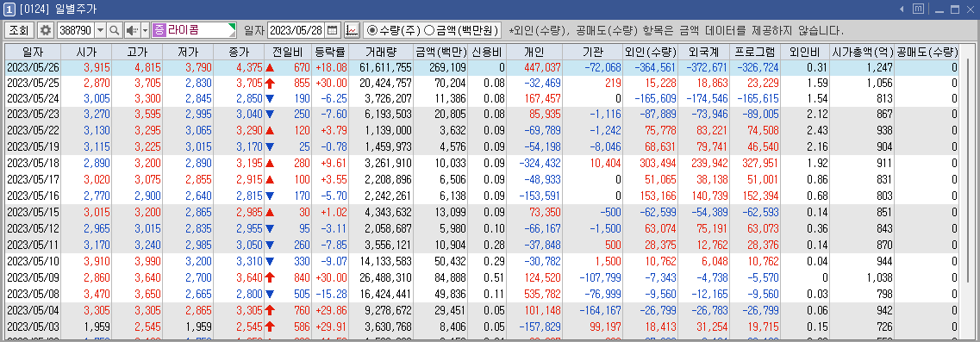Click the 기관 column header
The height and width of the screenshot is (342, 980).
[x=592, y=52]
